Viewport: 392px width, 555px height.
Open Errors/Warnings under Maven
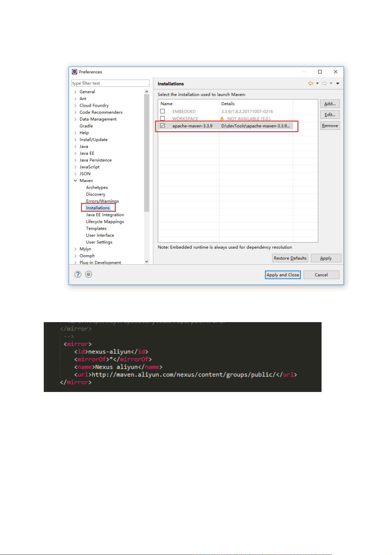[102, 201]
